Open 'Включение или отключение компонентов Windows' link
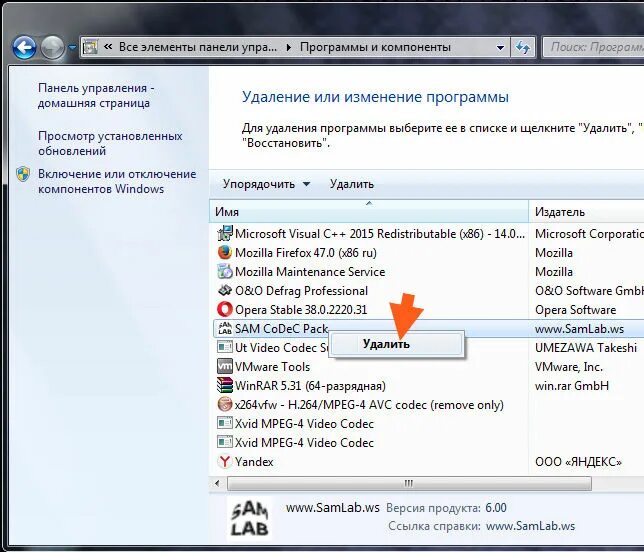 (117, 181)
